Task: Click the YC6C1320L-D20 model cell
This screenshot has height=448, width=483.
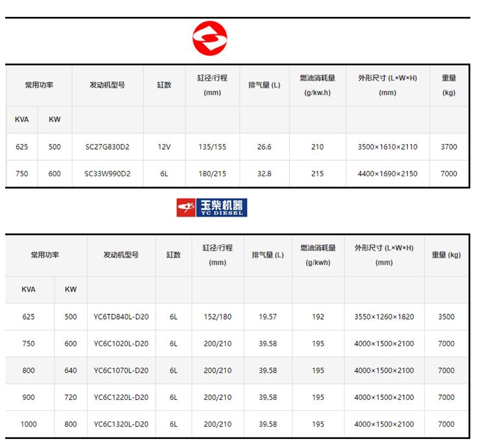Action: [121, 424]
